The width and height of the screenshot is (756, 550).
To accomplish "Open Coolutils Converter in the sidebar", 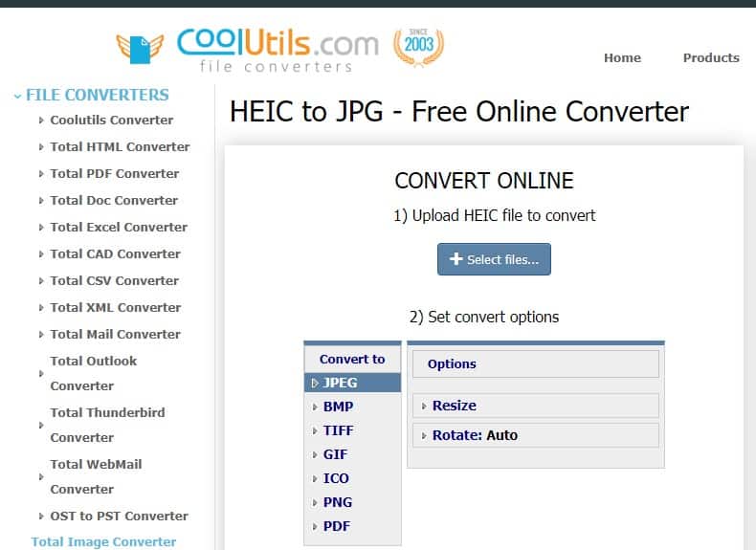I will pyautogui.click(x=111, y=120).
